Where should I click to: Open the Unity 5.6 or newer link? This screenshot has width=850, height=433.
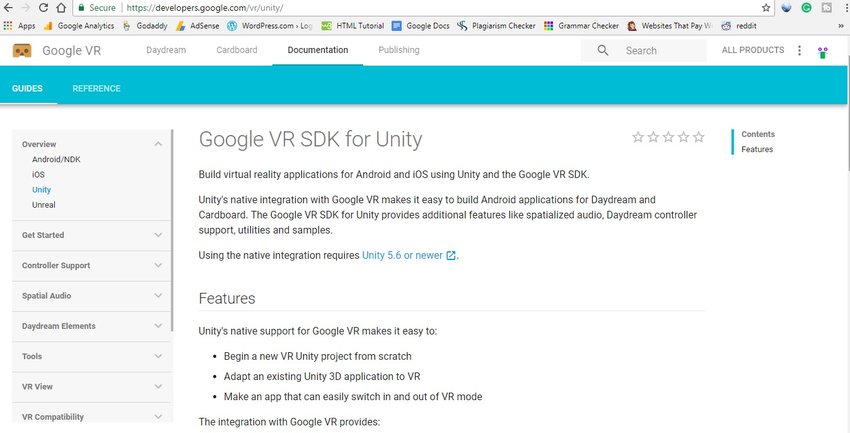click(x=402, y=255)
